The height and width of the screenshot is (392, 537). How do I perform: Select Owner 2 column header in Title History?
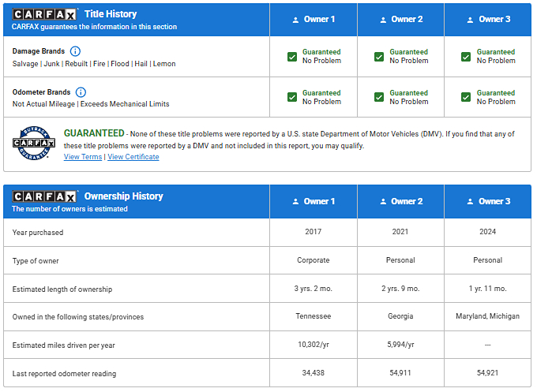(x=400, y=20)
